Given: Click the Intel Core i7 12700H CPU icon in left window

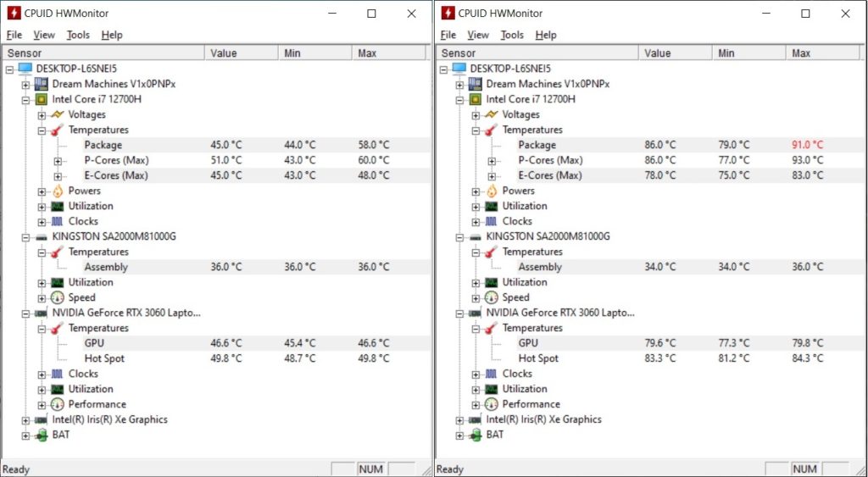Looking at the screenshot, I should 41,99.
